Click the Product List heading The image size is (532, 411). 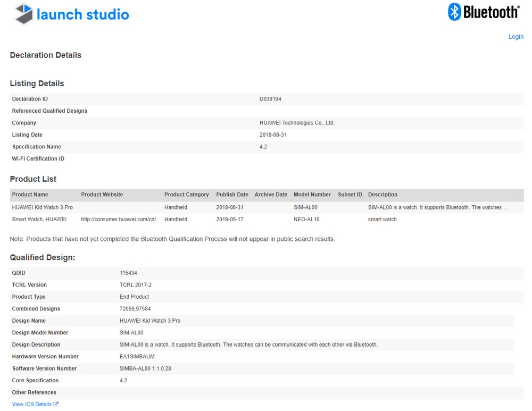tap(33, 179)
